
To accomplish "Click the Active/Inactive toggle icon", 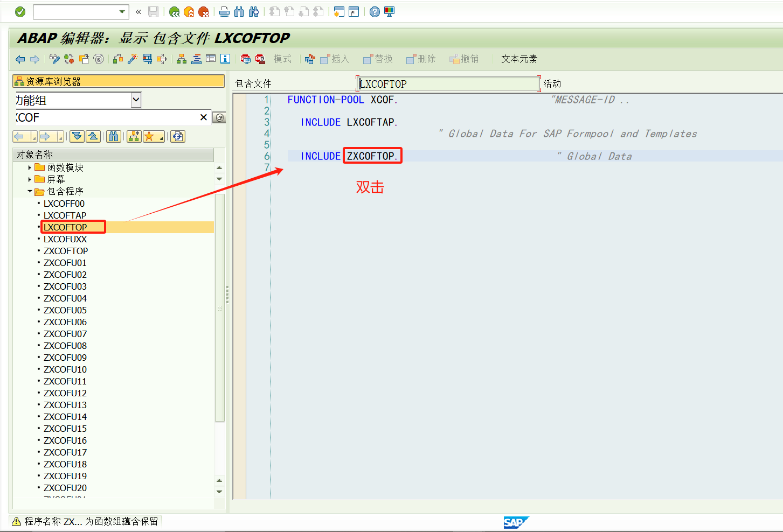I will [69, 59].
